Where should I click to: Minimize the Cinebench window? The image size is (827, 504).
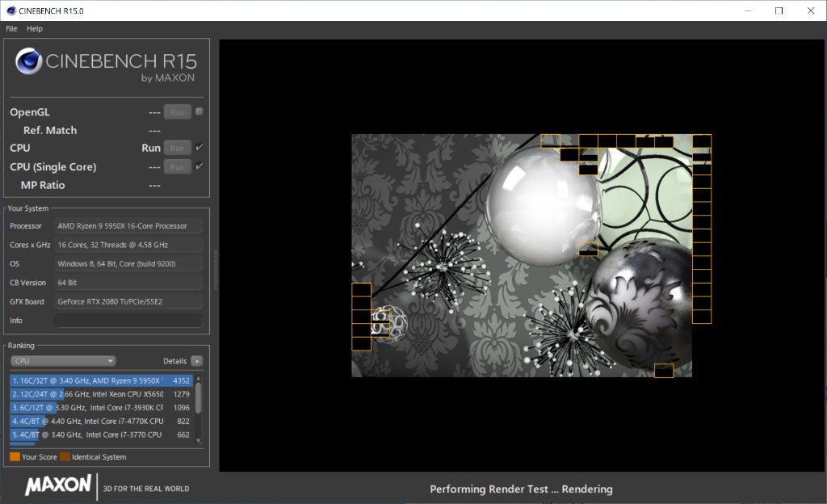click(x=747, y=10)
